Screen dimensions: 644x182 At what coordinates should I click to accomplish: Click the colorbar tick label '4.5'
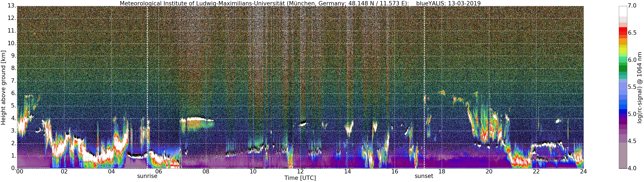(x=632, y=141)
